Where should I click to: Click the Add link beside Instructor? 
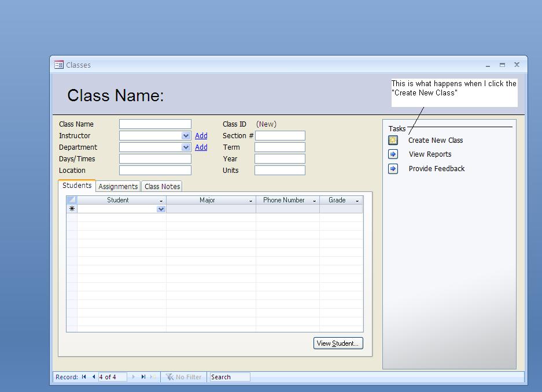tap(201, 136)
